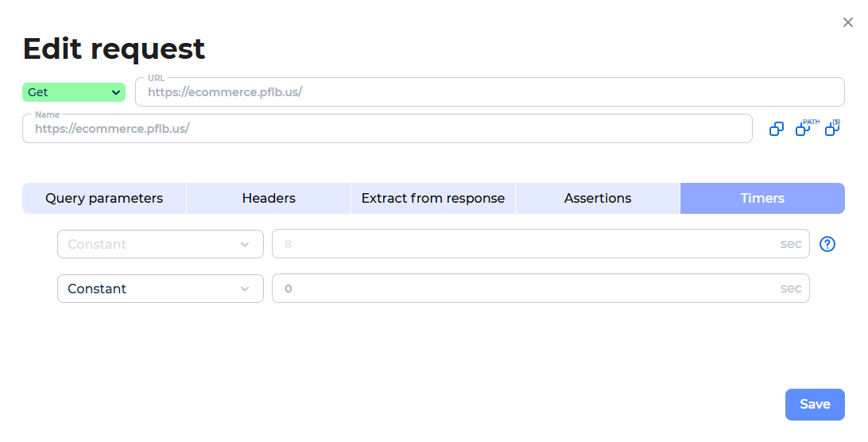Click into the Name input field
This screenshot has width=868, height=442.
[388, 129]
